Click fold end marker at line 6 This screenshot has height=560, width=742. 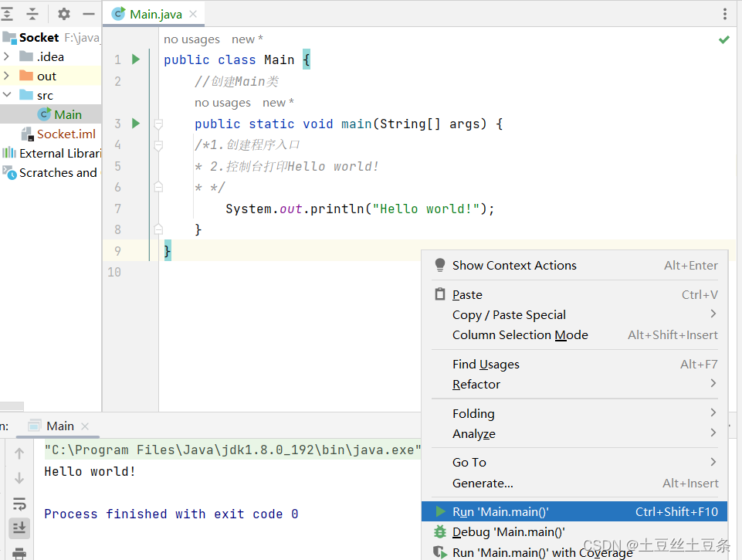pyautogui.click(x=158, y=187)
